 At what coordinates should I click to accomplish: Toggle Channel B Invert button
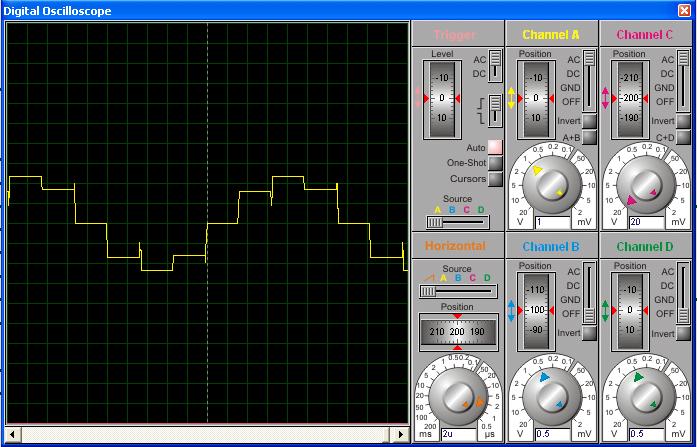[x=589, y=333]
